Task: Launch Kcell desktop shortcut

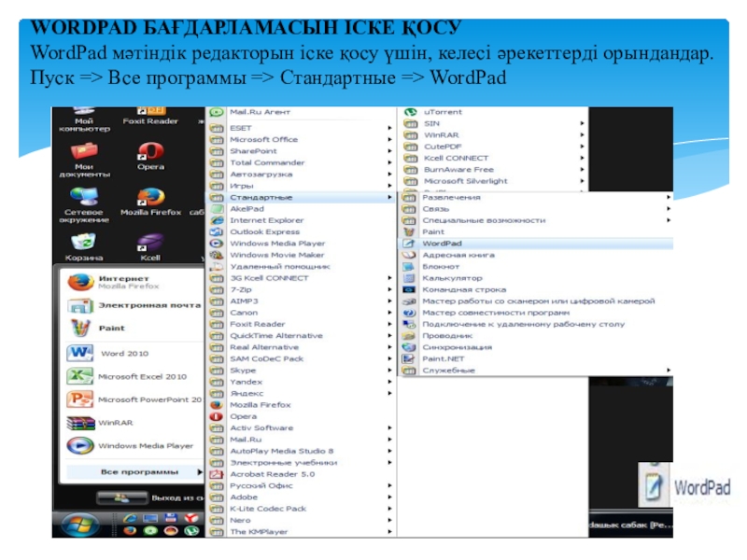Action: (150, 247)
